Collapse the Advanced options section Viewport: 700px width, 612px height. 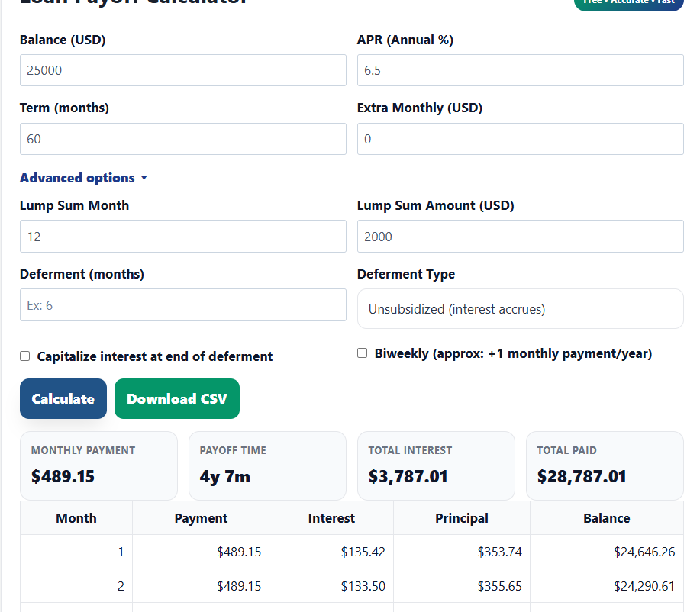coord(83,178)
